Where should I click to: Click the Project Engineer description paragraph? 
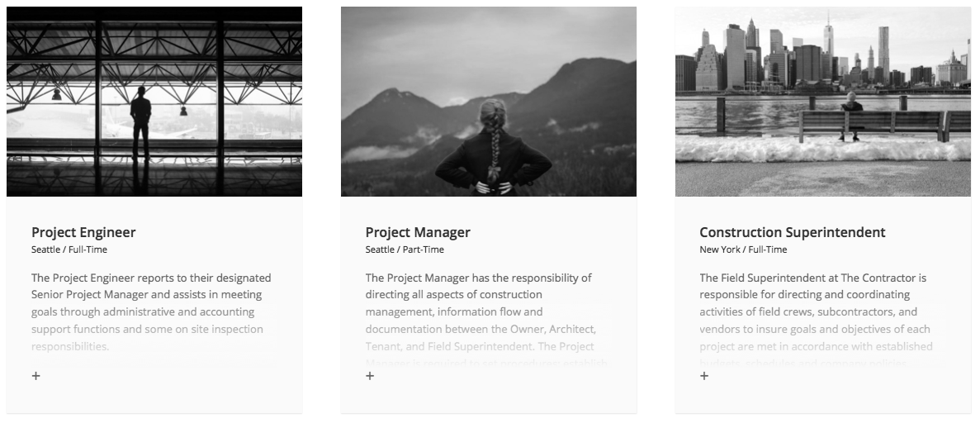tap(152, 311)
